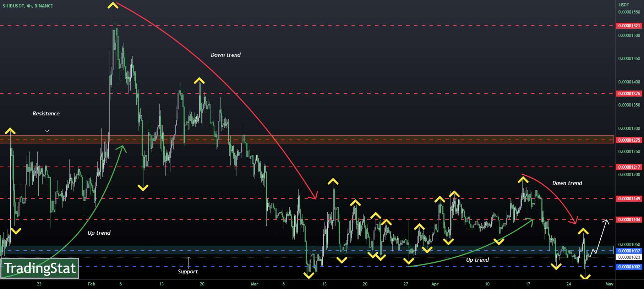Select the 0.00001450 axis price value

[629, 59]
